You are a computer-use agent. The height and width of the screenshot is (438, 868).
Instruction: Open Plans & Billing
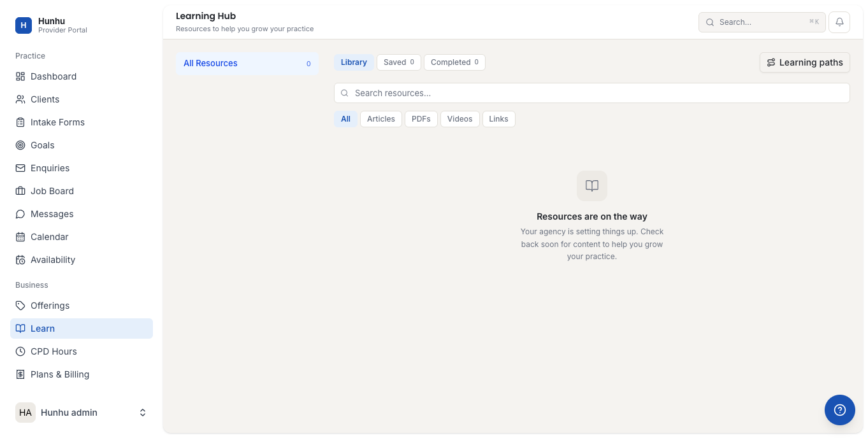(x=82, y=374)
